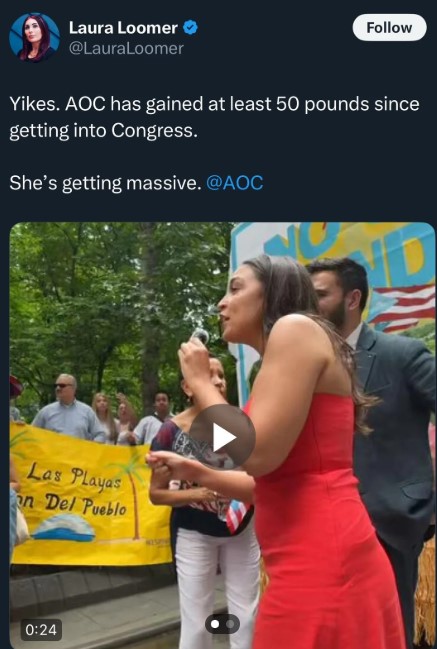The image size is (437, 649).
Task: Tap the red-striped flag painting in video
Action: (403, 307)
